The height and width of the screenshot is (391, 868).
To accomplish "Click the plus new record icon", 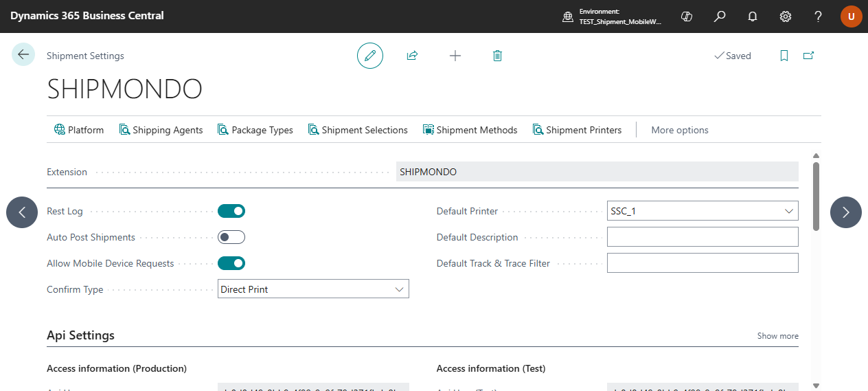I will 455,56.
